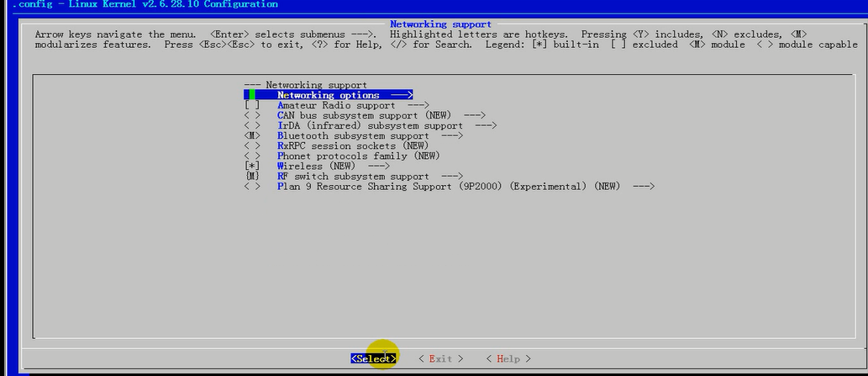
Task: Toggle Bluetooth subsystem support module marker
Action: (x=252, y=135)
